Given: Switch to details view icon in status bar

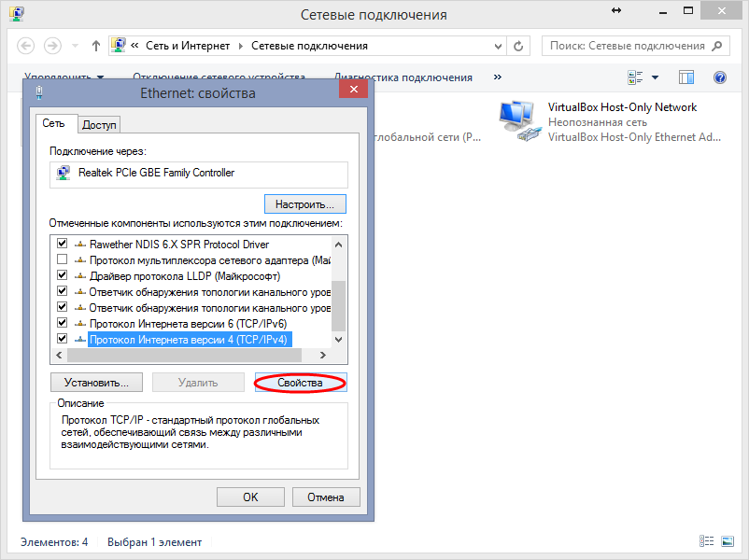Looking at the screenshot, I should (x=706, y=541).
